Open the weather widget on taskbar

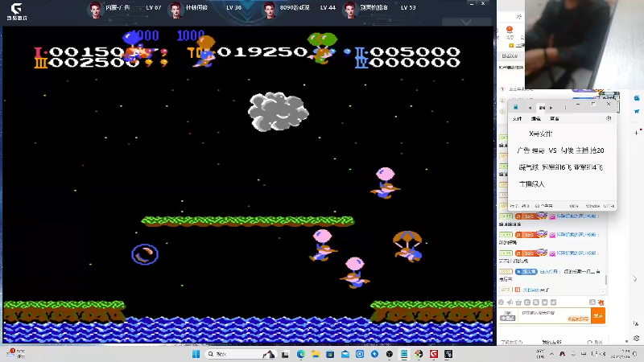(x=15, y=354)
